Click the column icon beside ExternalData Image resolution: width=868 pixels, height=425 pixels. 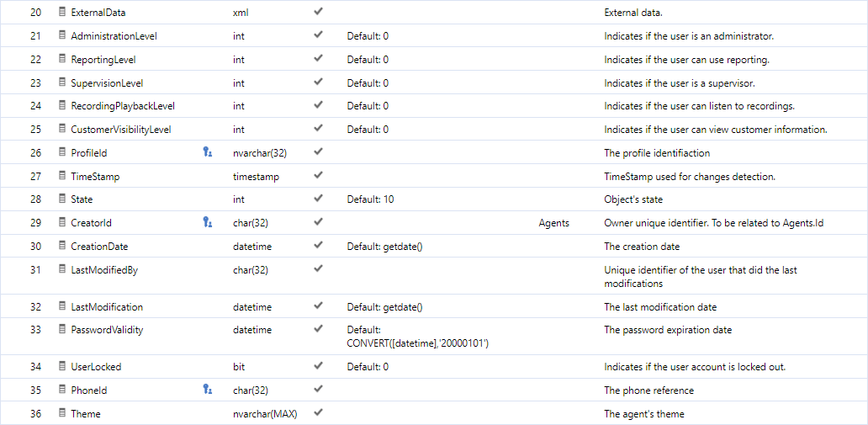[62, 12]
